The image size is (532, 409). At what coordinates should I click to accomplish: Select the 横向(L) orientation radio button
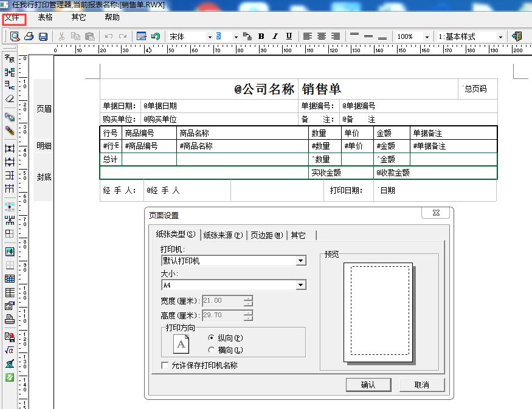(212, 350)
